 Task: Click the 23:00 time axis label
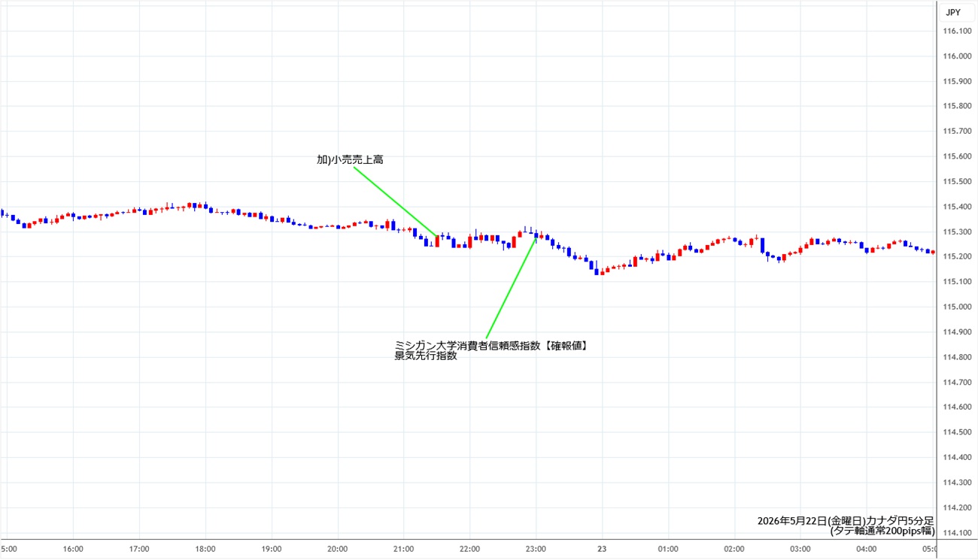[x=536, y=549]
